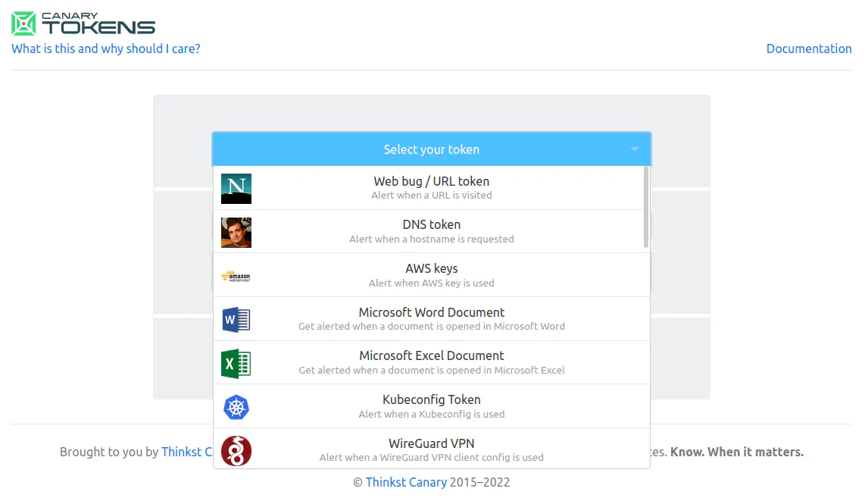
Task: Pick the AWS keys option
Action: (432, 275)
